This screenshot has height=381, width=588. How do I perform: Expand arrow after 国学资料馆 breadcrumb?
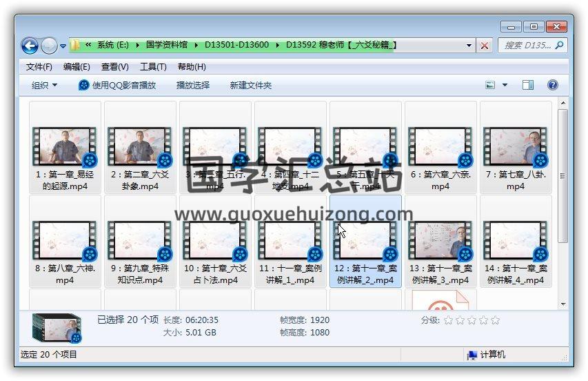point(196,46)
